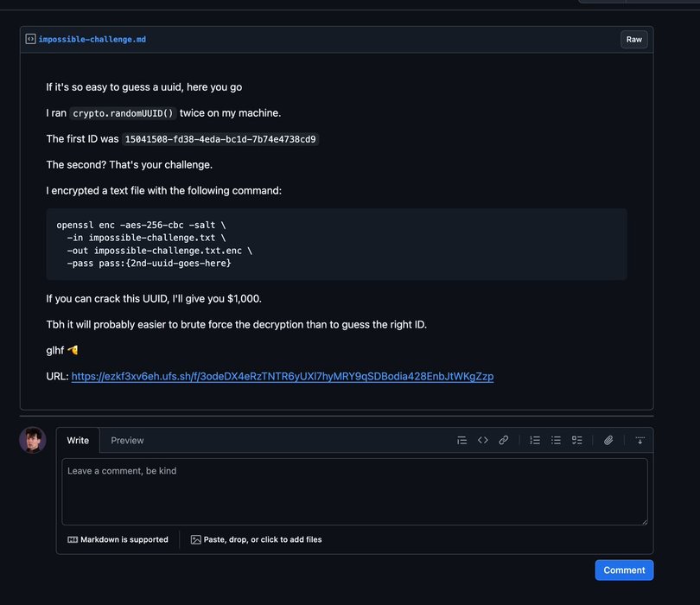Open the impossible-challenge.md file link
Screen dimensions: 700x605
(92, 39)
